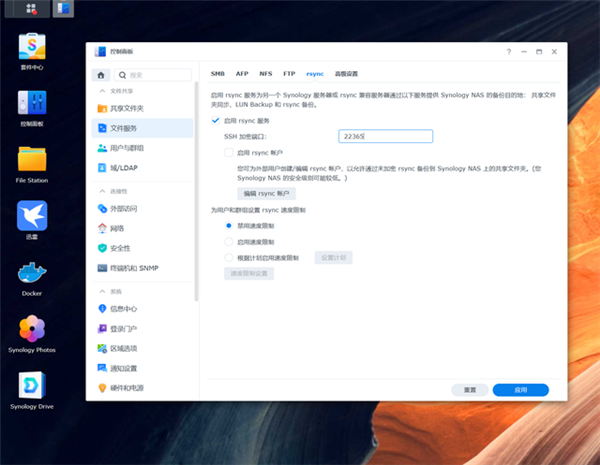Collapse the System sidebar section

tap(102, 292)
